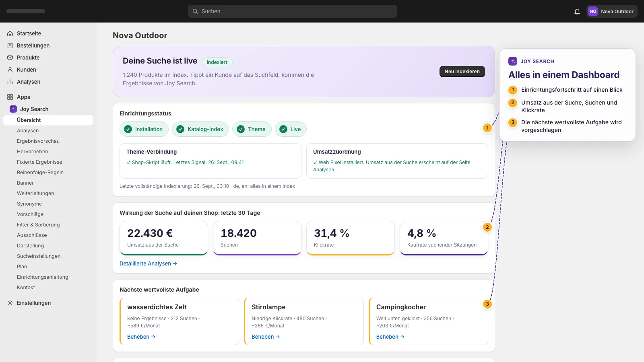The height and width of the screenshot is (362, 644).
Task: Click the notification bell icon
Action: click(577, 11)
